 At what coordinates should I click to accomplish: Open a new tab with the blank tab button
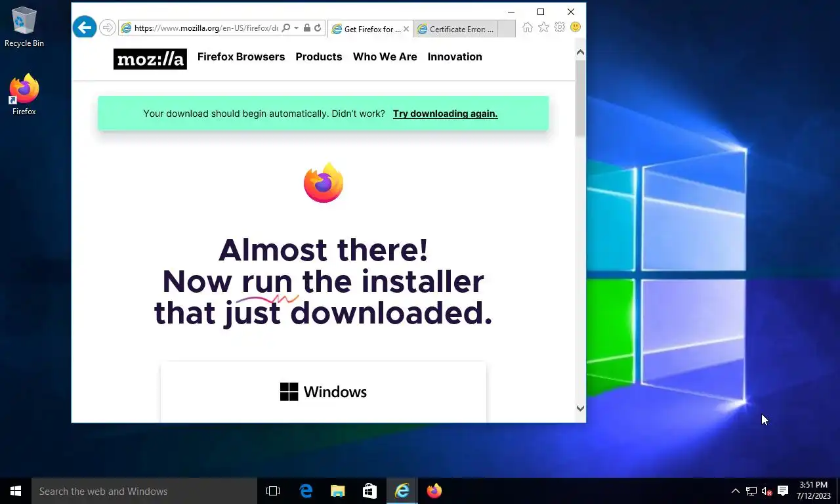(507, 29)
